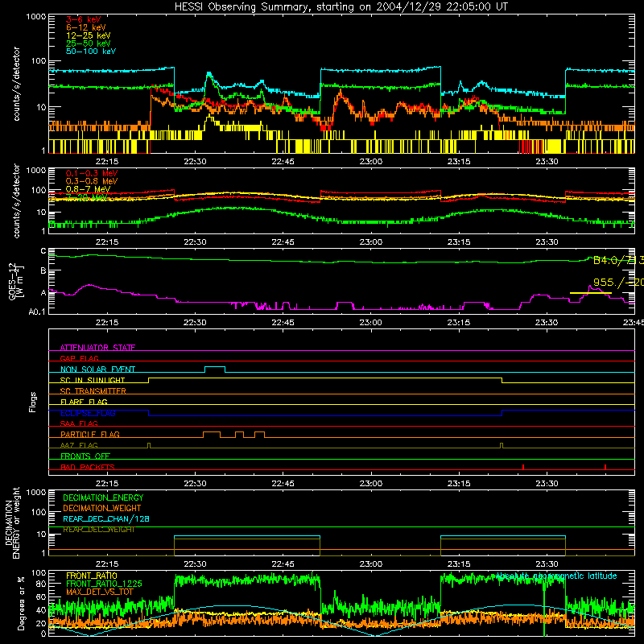Click the BAD_PACKETS red spike near 23:26

pos(523,467)
